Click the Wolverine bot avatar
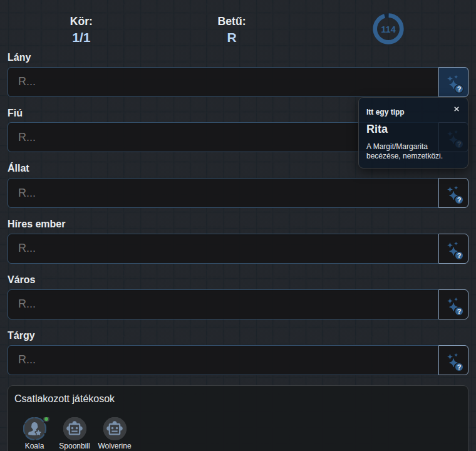This screenshot has height=451, width=476. [x=115, y=428]
